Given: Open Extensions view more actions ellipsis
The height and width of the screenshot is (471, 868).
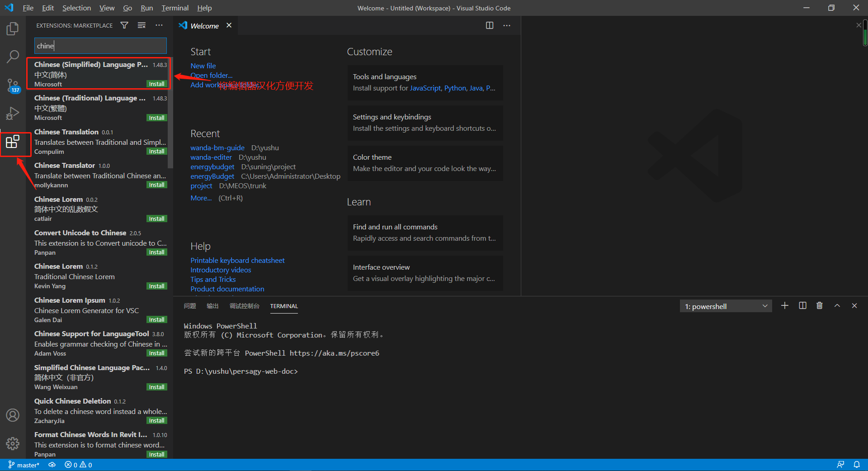Looking at the screenshot, I should tap(159, 25).
